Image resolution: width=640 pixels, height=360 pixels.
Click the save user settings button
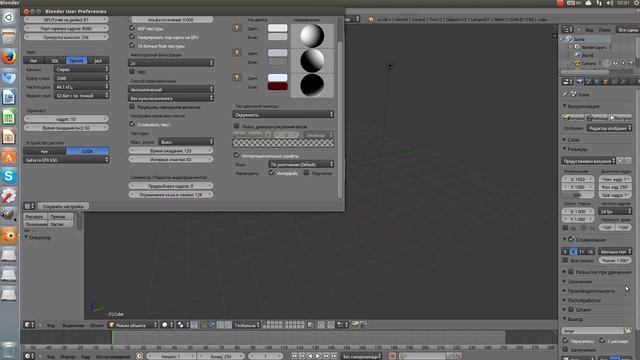tap(63, 206)
